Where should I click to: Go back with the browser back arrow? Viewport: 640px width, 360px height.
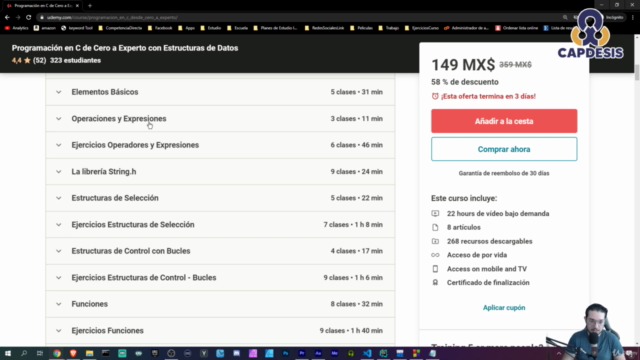pos(7,18)
